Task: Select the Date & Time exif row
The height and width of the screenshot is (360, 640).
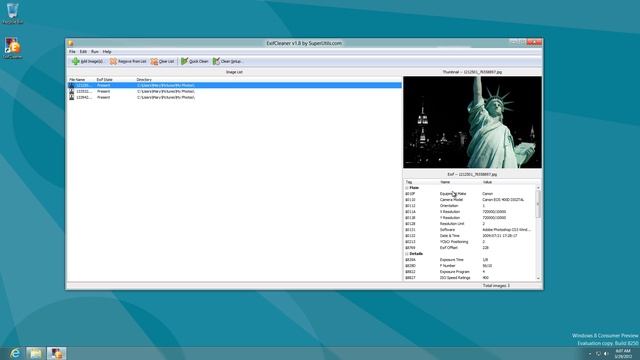Action: tap(469, 236)
